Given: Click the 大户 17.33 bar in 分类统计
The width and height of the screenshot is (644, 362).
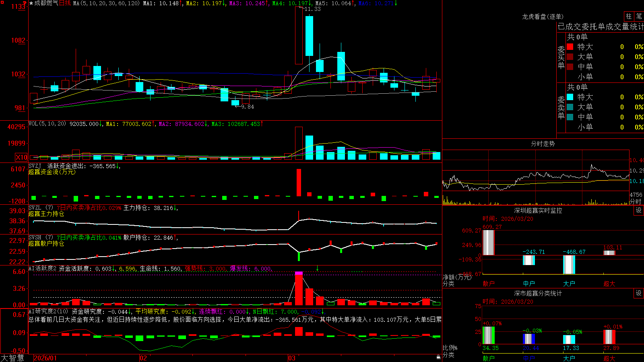Looking at the screenshot, I should click(569, 339).
